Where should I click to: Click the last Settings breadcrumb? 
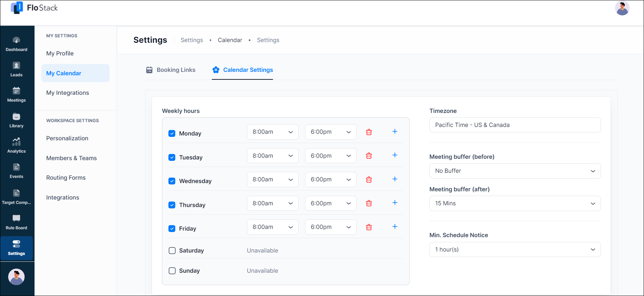[268, 40]
